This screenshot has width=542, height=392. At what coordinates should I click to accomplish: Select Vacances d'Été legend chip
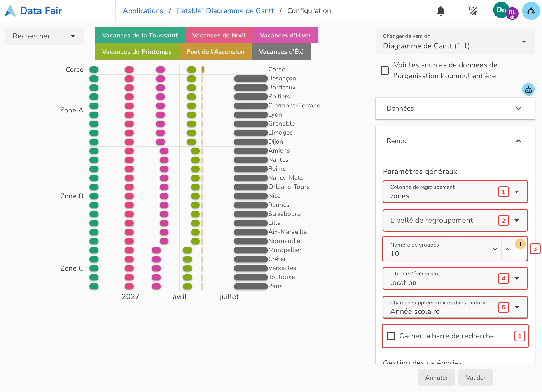pos(281,52)
